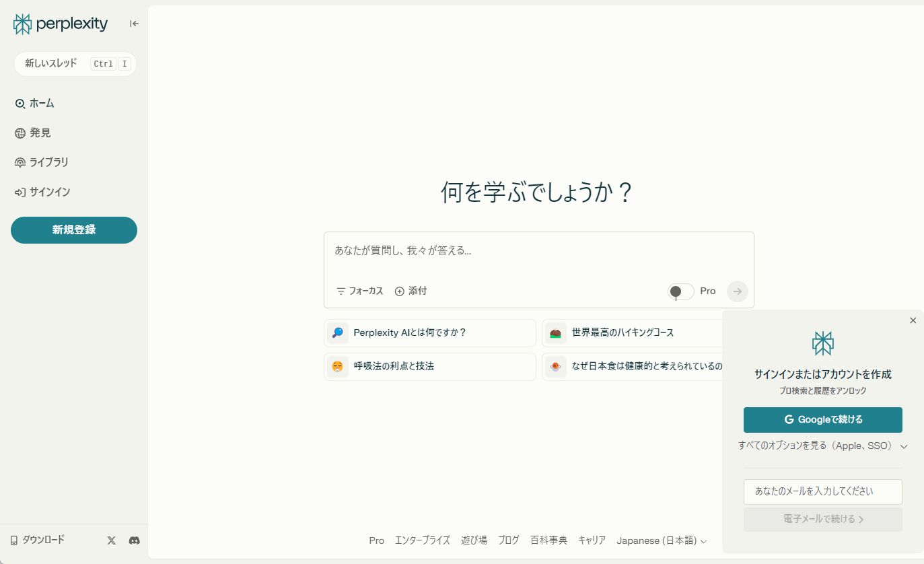
Task: Click the 新規登録 button
Action: pyautogui.click(x=74, y=230)
